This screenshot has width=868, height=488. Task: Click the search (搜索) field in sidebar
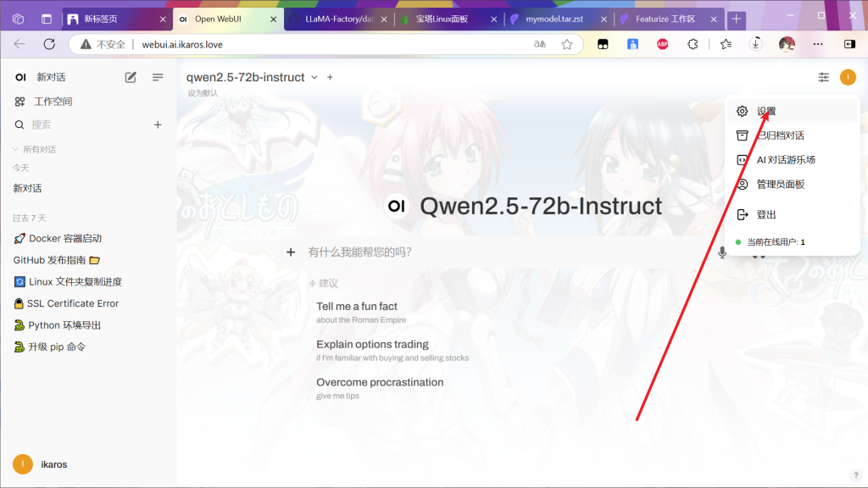83,125
